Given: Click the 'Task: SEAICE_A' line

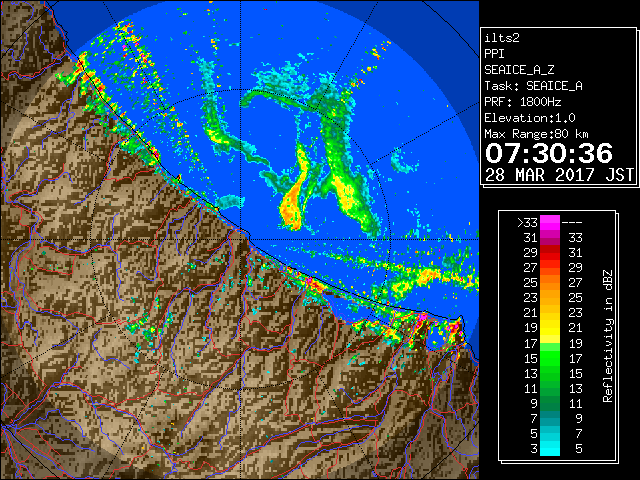Looking at the screenshot, I should [533, 86].
